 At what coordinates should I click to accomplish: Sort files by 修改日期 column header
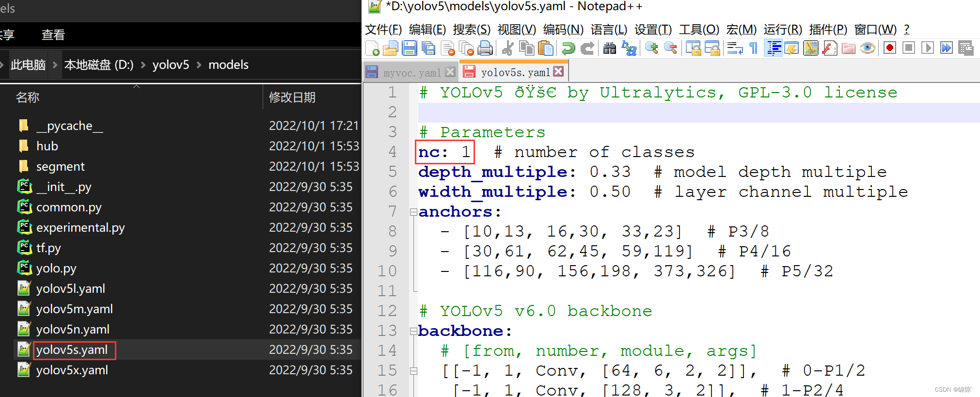(x=292, y=97)
